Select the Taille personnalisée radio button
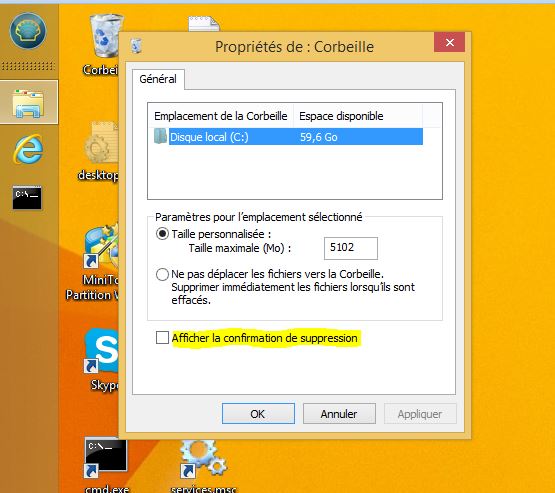Screen dimensions: 555x493 [x=162, y=234]
